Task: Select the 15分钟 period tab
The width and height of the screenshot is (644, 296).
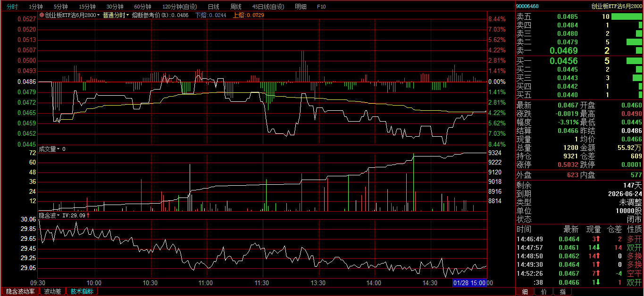Action: pos(87,7)
